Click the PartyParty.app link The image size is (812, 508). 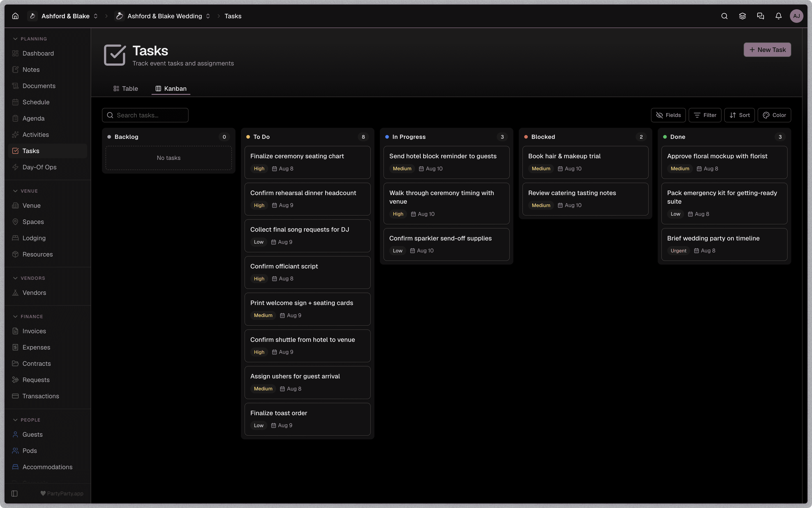click(x=62, y=493)
